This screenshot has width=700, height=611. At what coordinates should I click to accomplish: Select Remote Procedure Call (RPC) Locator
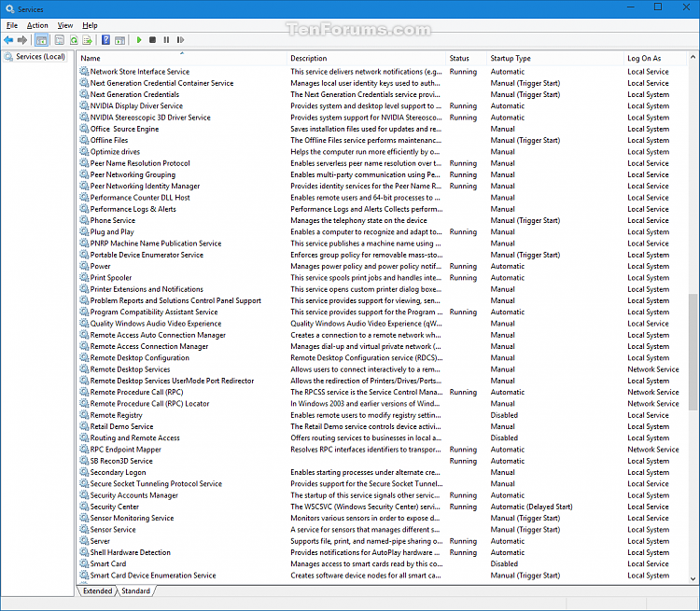point(149,404)
